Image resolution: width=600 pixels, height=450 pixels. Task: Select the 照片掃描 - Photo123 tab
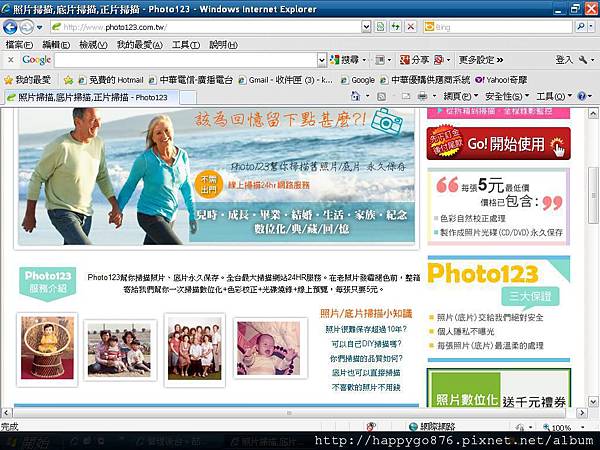[91, 97]
